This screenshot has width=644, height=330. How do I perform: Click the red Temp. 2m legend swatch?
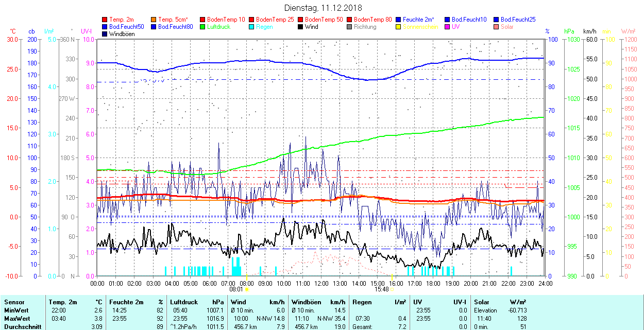[x=106, y=20]
